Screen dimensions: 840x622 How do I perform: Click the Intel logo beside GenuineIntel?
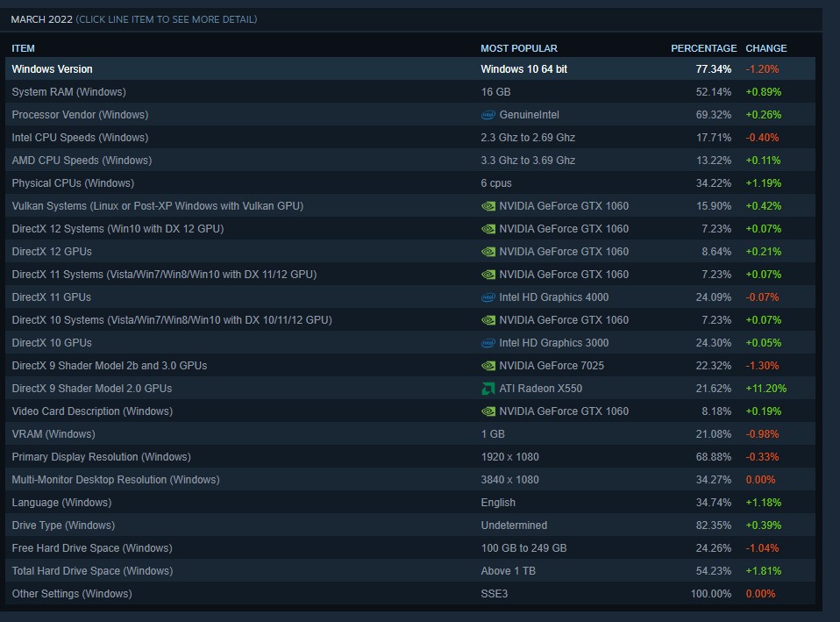pos(488,115)
